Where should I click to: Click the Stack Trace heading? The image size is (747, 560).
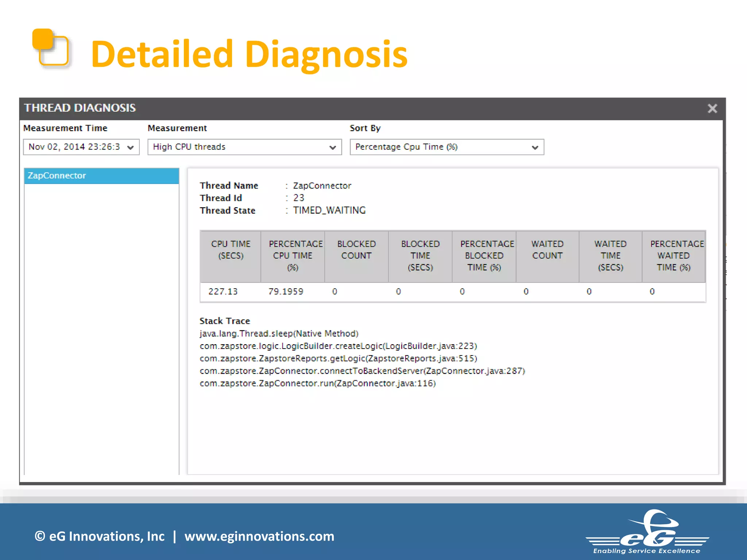pyautogui.click(x=225, y=321)
